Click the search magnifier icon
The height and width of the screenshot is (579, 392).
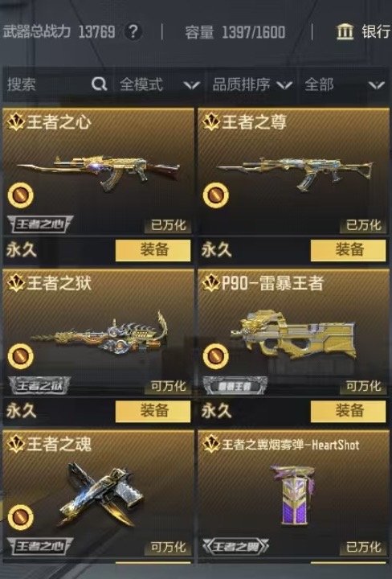[x=99, y=84]
